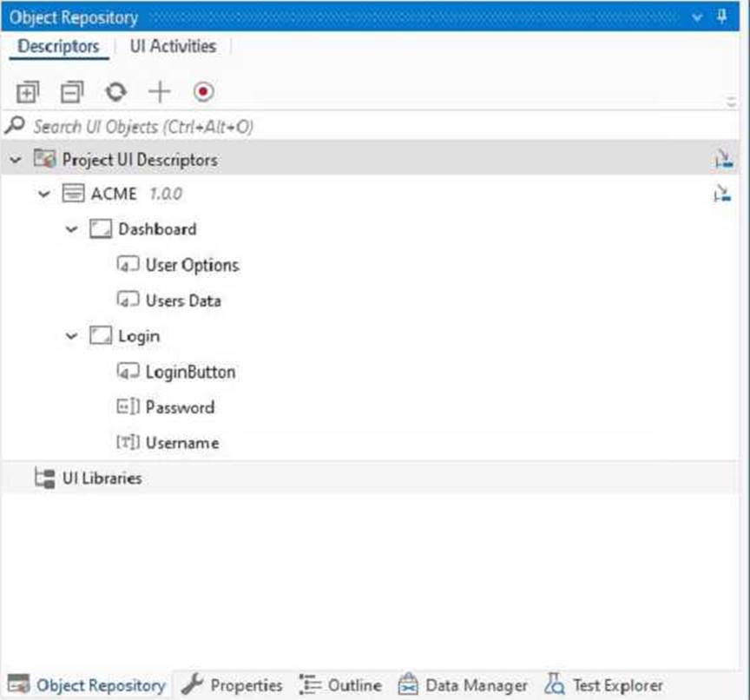Pin the Object Repository panel
This screenshot has width=750, height=700.
[722, 17]
